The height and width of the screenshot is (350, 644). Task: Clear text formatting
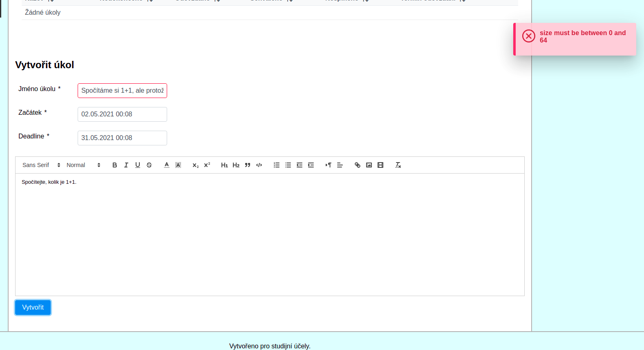pyautogui.click(x=398, y=165)
